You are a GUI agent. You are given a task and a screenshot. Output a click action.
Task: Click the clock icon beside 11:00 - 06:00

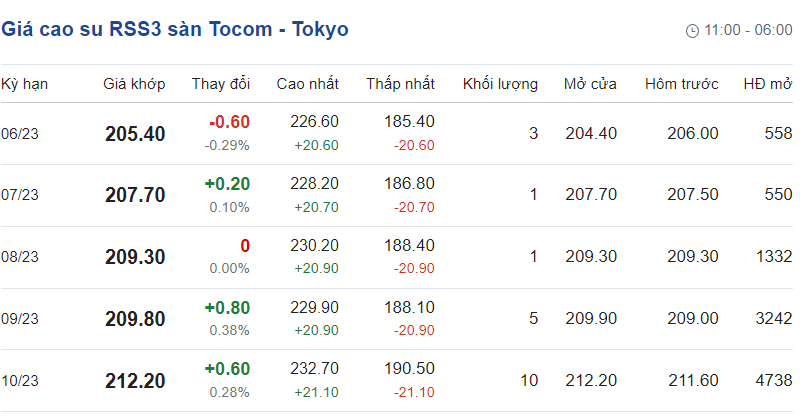692,31
